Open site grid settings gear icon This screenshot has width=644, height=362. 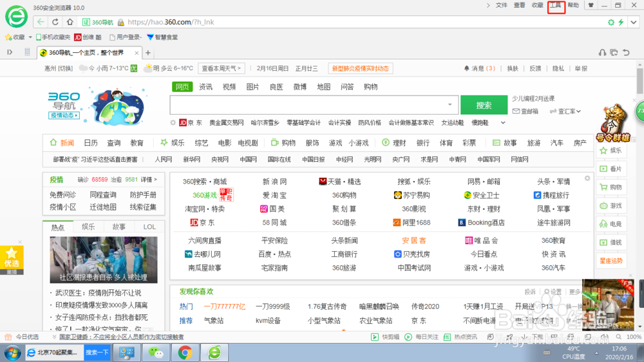pos(587,178)
